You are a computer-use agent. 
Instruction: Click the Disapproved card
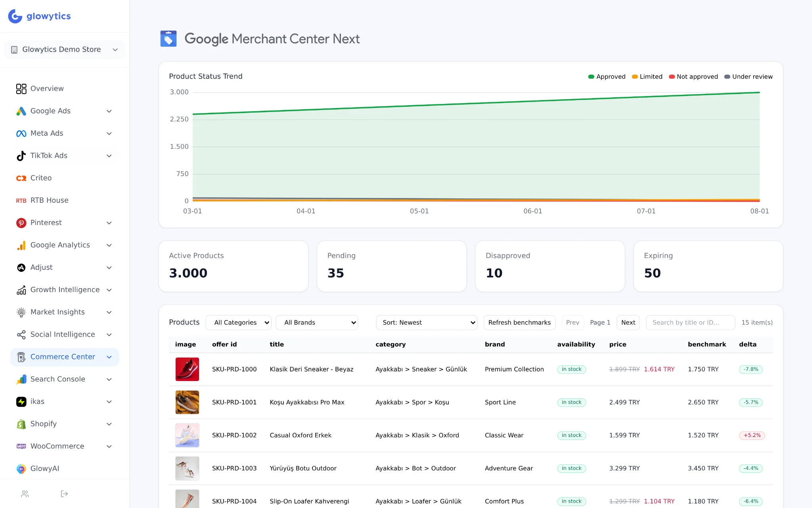(x=550, y=266)
